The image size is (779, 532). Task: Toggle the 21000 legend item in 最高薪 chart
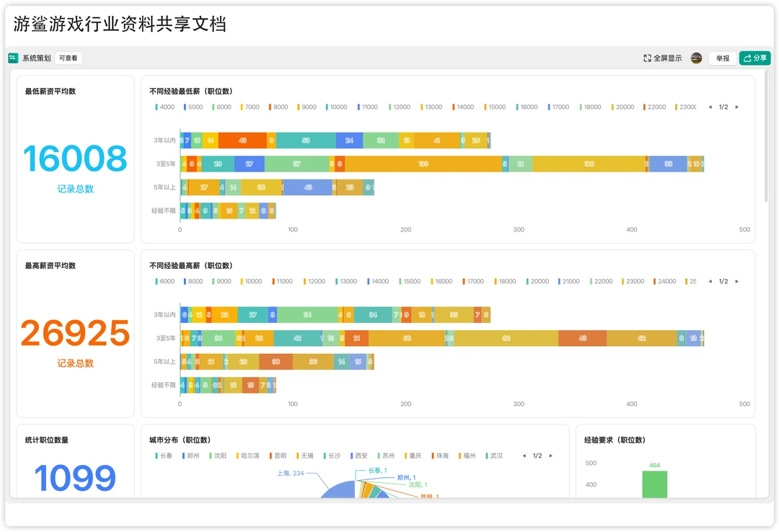click(569, 281)
